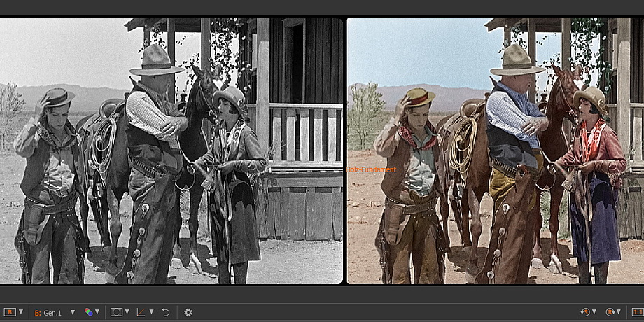Click the B viewer layout icon
The width and height of the screenshot is (644, 322).
pyautogui.click(x=10, y=312)
